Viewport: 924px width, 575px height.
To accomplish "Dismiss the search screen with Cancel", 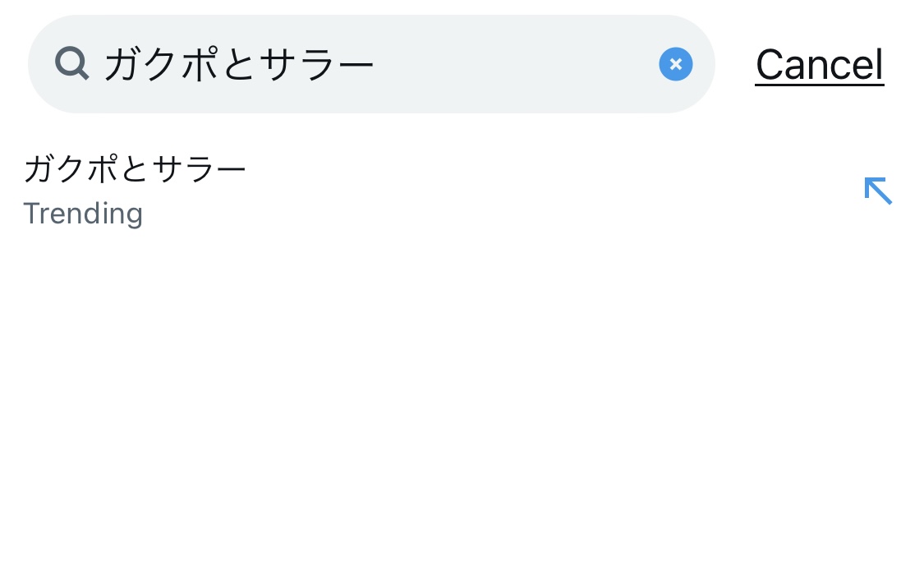I will pyautogui.click(x=819, y=64).
